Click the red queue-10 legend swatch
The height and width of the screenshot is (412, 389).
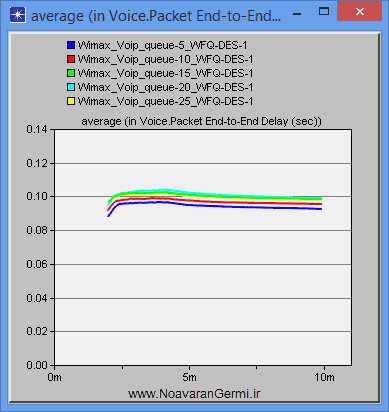pyautogui.click(x=71, y=59)
